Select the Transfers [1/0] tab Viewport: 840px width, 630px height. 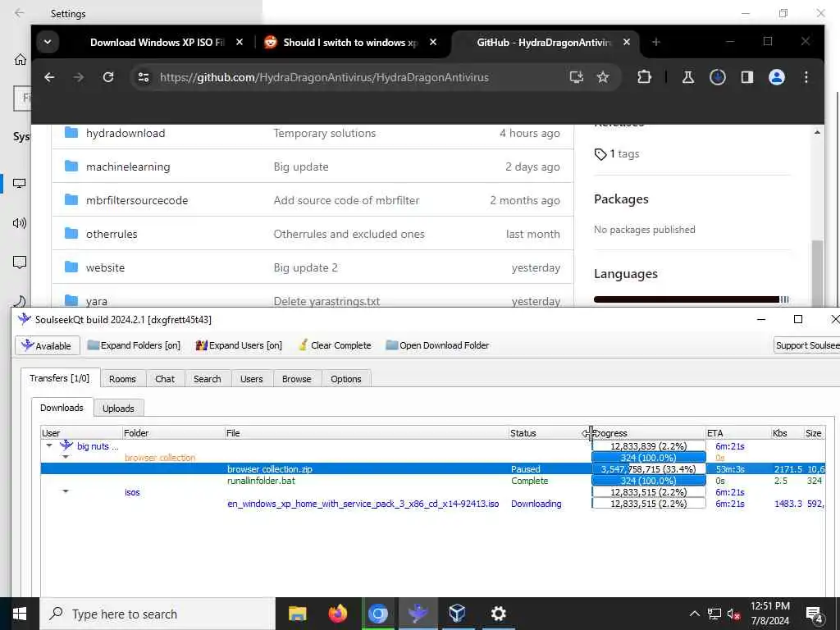tap(59, 378)
